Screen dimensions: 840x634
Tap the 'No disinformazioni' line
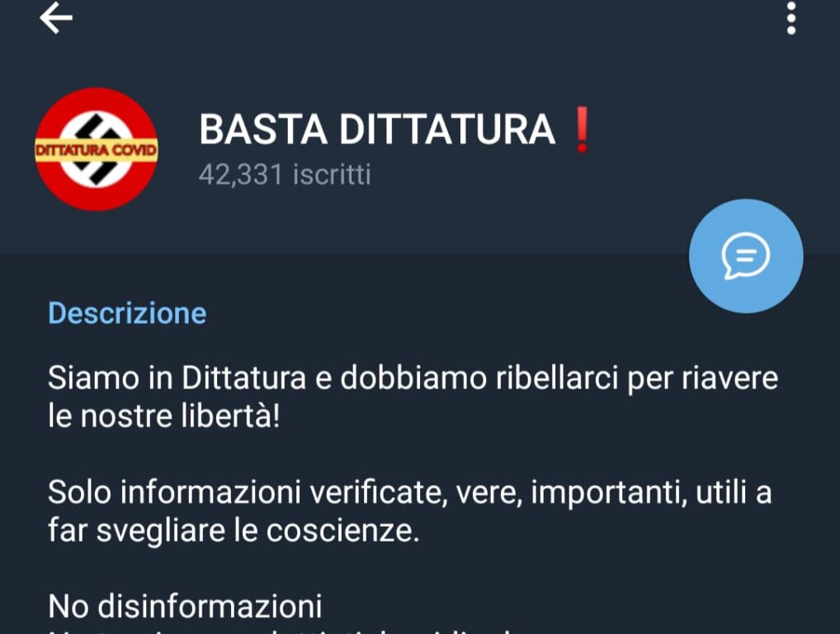[185, 607]
